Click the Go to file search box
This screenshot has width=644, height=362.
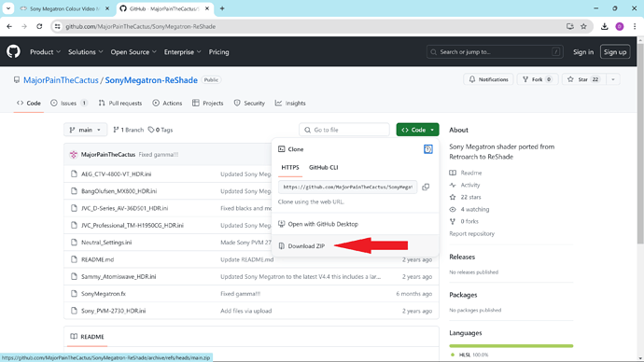coord(344,130)
